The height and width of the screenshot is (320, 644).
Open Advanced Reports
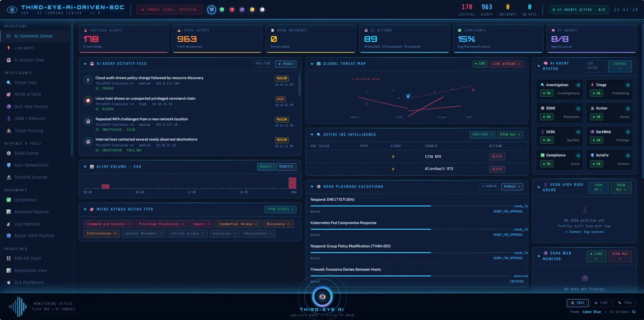(31, 212)
